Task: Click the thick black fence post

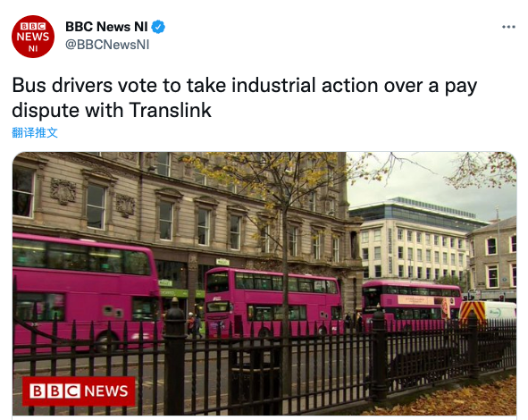Action: coord(174,357)
